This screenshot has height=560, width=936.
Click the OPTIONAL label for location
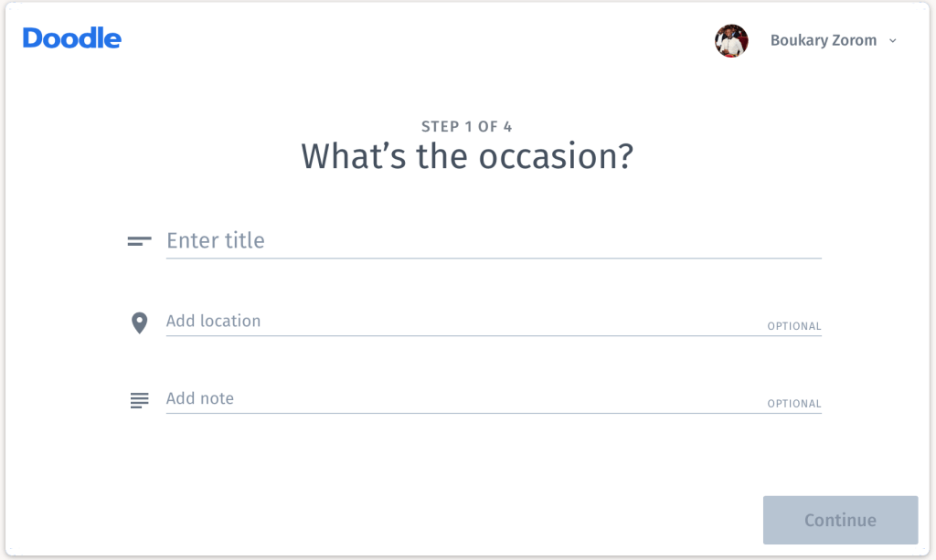793,326
